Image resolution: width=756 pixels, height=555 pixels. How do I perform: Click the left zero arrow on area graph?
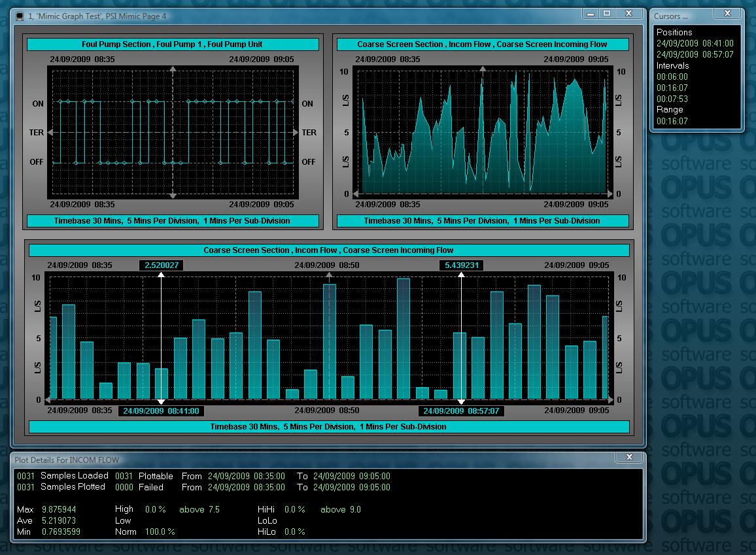(x=356, y=193)
